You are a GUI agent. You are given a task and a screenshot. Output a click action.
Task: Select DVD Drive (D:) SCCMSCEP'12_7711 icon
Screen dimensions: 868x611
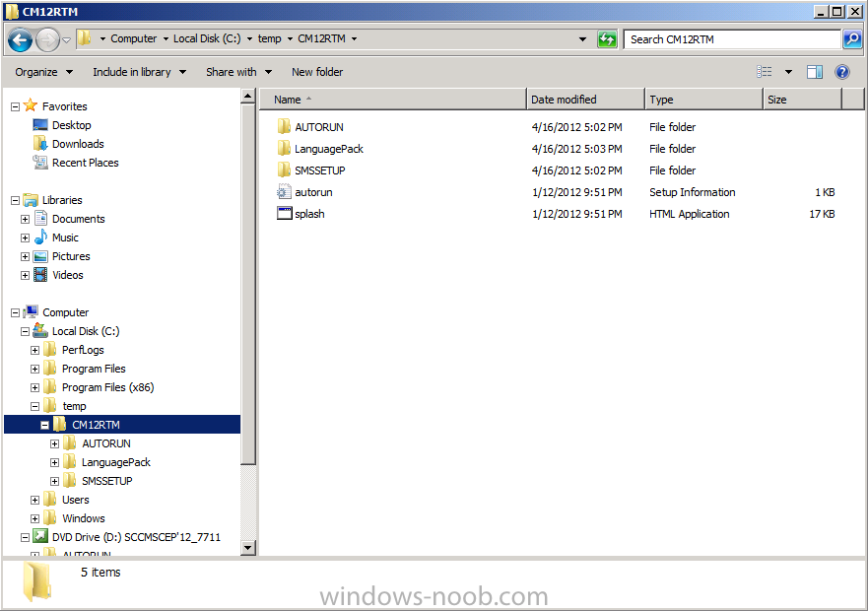[40, 536]
